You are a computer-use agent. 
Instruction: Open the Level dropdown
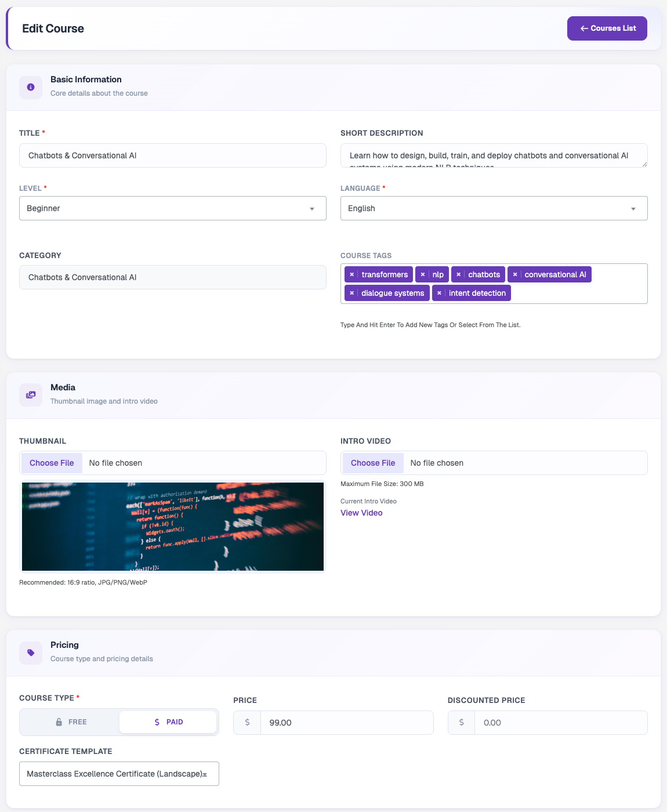tap(173, 208)
